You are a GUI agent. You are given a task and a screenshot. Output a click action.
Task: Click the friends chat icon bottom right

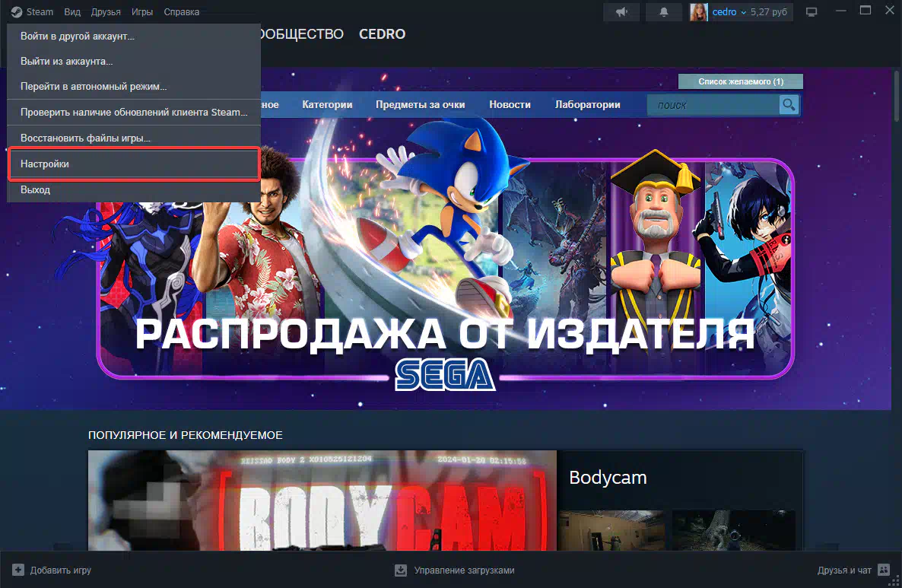pyautogui.click(x=884, y=571)
